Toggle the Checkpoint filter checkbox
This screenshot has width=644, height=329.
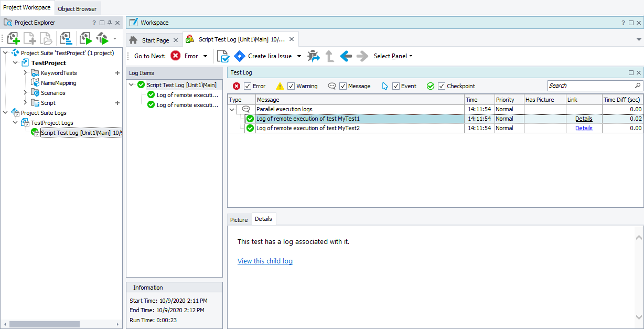click(441, 86)
